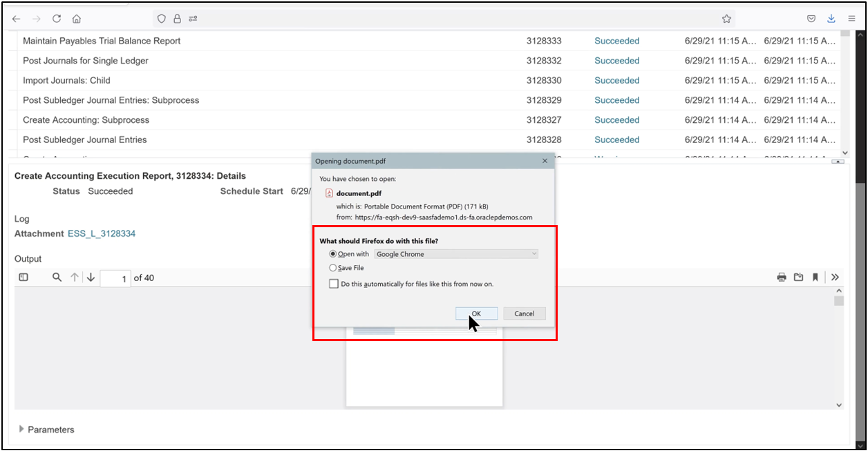Select the Save File radio button
Screen dimensions: 868x453
[x=334, y=268]
